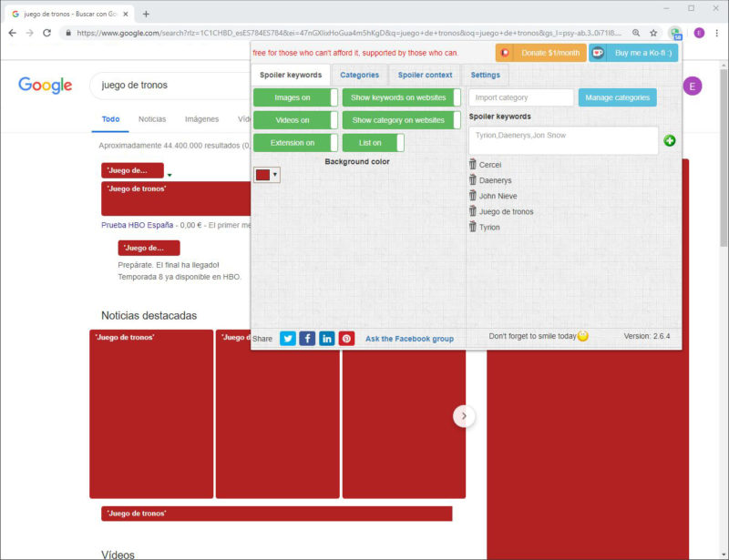Screen dimensions: 729x560
Task: Share on Twitter icon
Action: [x=288, y=339]
